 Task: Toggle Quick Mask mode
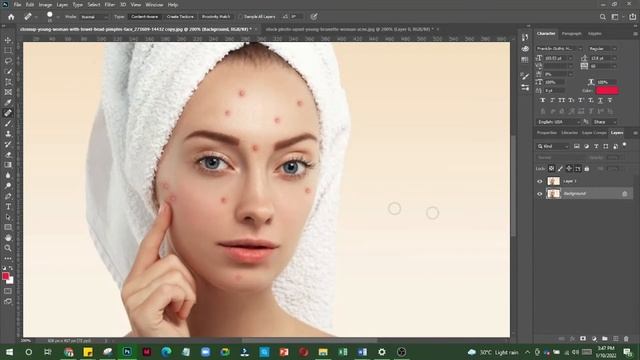pyautogui.click(x=8, y=291)
